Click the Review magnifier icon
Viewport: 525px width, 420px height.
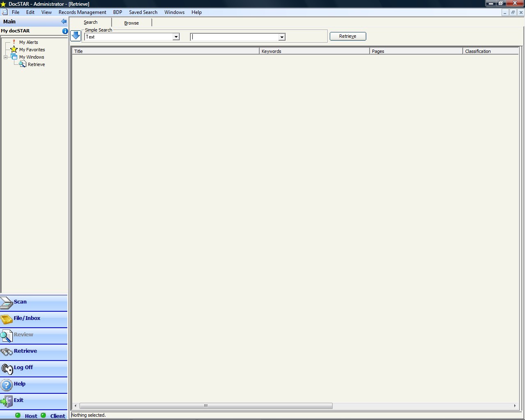(7, 336)
